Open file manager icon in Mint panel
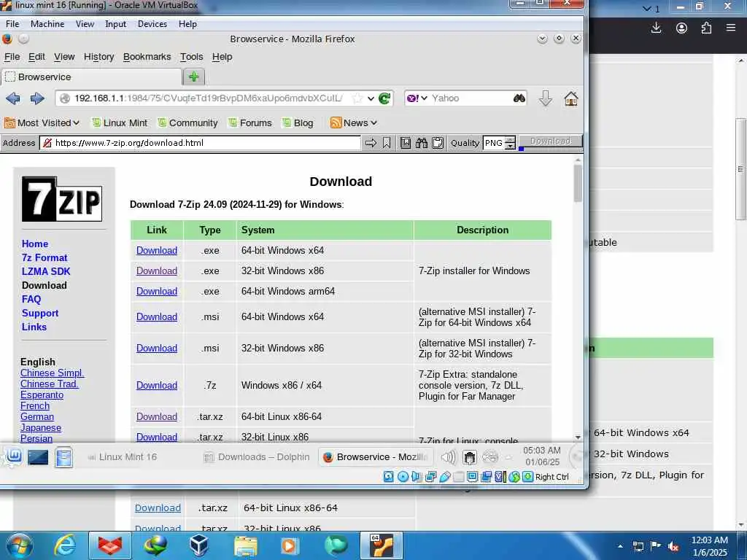 click(63, 457)
